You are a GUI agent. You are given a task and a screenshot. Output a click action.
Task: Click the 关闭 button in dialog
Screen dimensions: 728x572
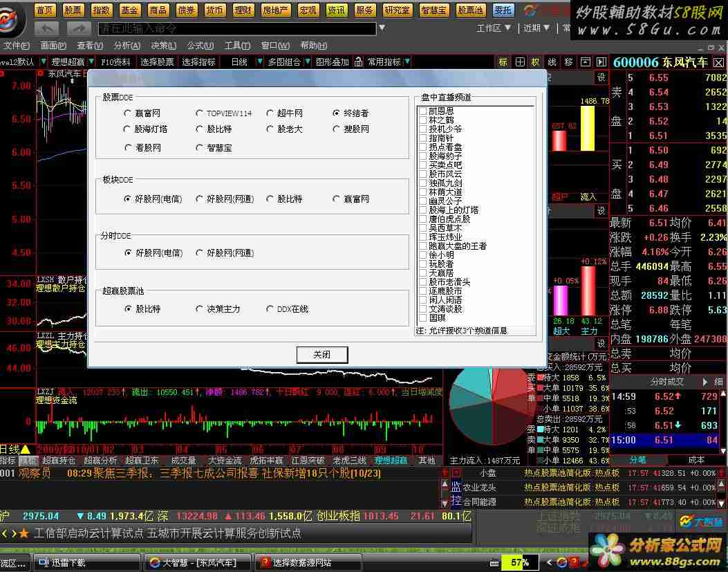321,355
